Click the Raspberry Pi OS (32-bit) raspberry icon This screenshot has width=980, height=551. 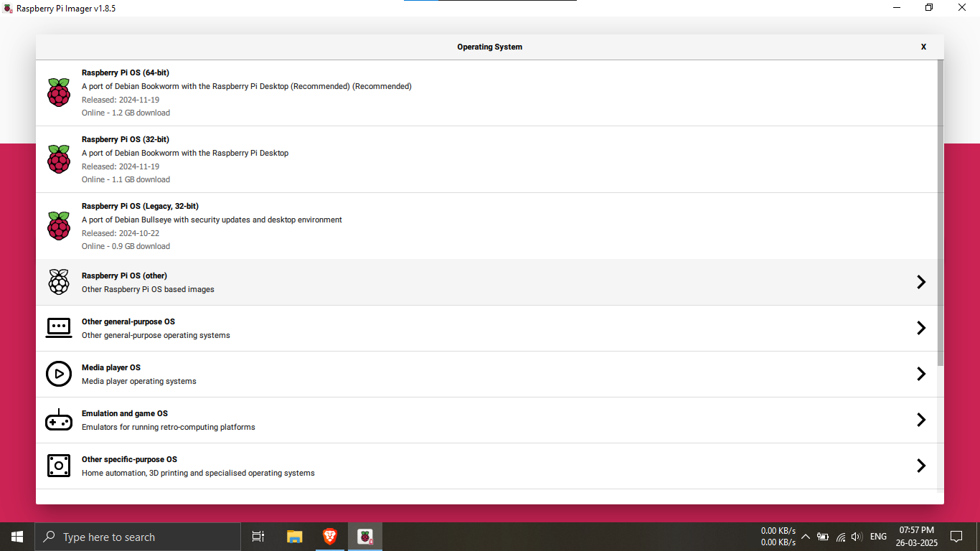59,159
